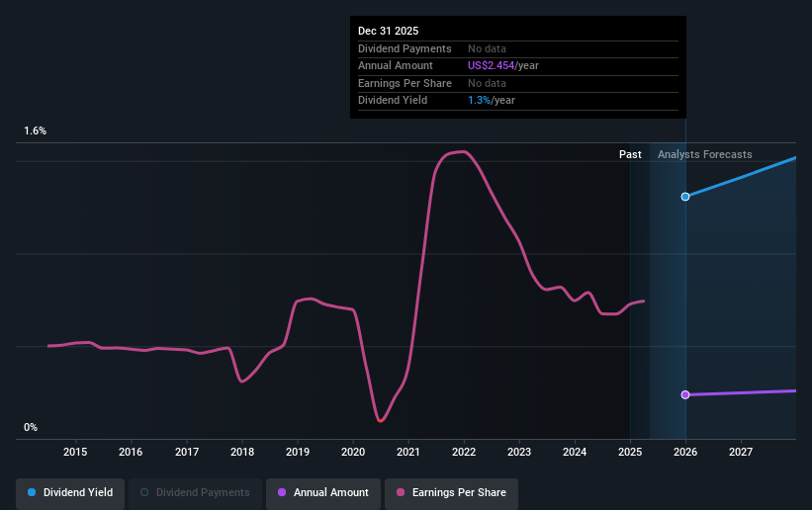Image resolution: width=812 pixels, height=510 pixels.
Task: Click the blue Dividend Yield legend dot
Action: tap(32, 492)
